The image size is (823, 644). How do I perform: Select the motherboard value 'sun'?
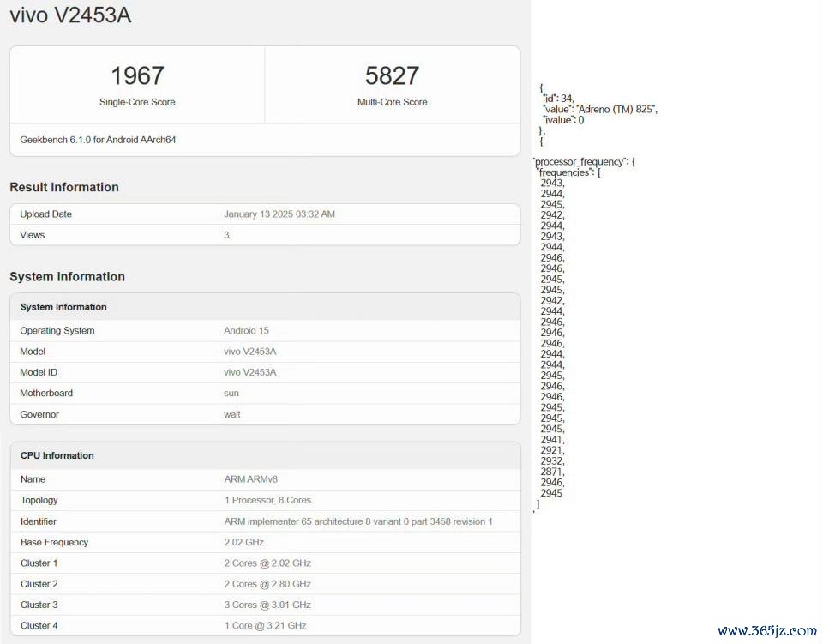point(231,393)
